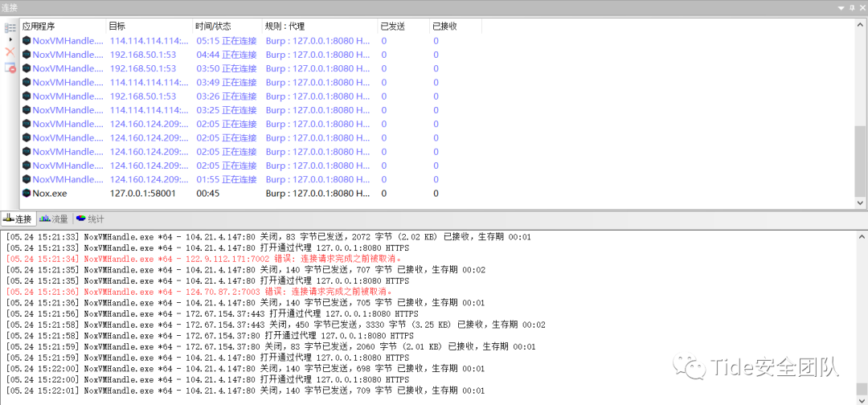868x405 pixels.
Task: Select the Nox.exe application name
Action: pyautogui.click(x=49, y=193)
